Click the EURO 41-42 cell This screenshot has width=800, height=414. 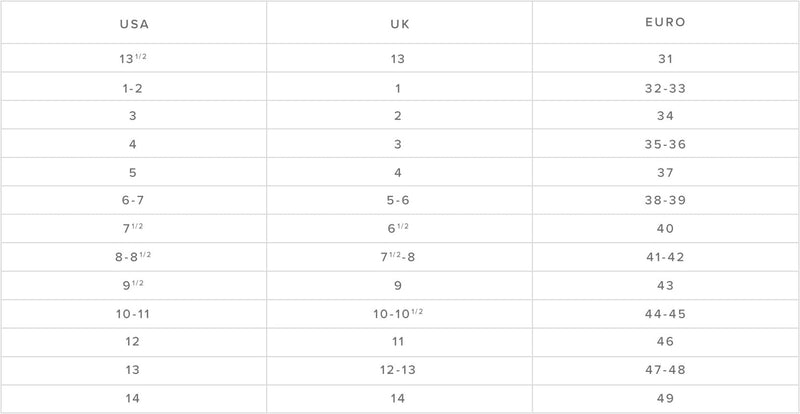click(x=665, y=256)
